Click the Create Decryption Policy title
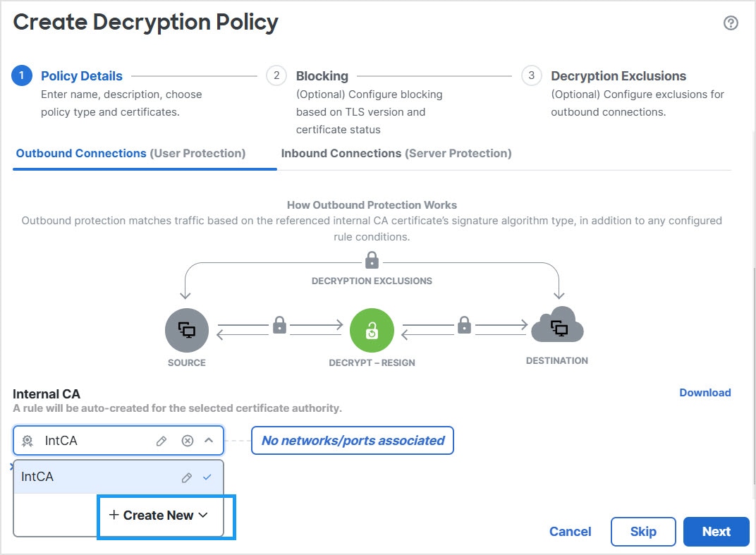 145,22
